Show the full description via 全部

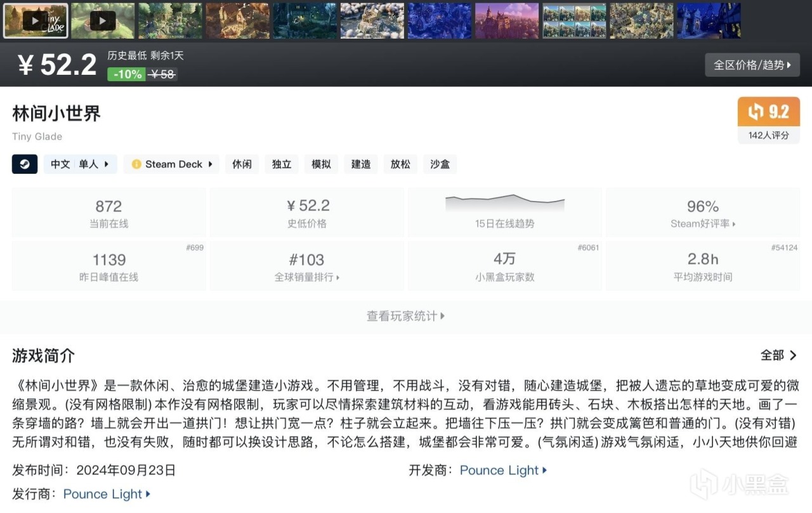[779, 356]
